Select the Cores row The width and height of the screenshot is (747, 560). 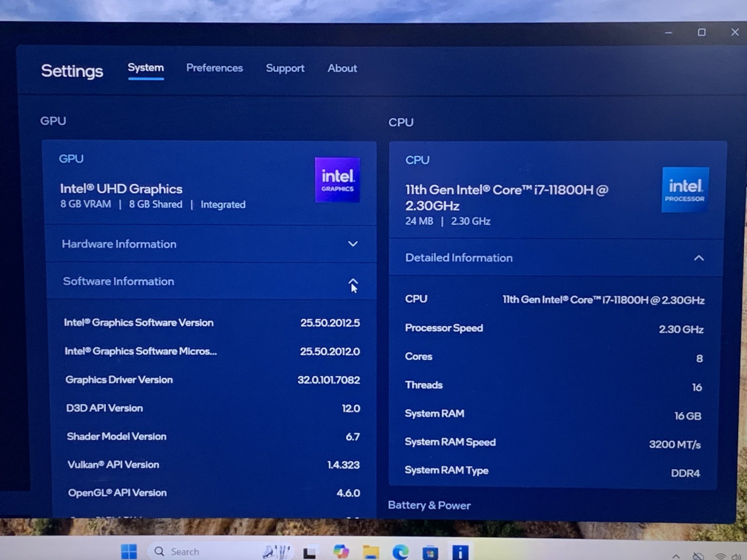(x=554, y=357)
